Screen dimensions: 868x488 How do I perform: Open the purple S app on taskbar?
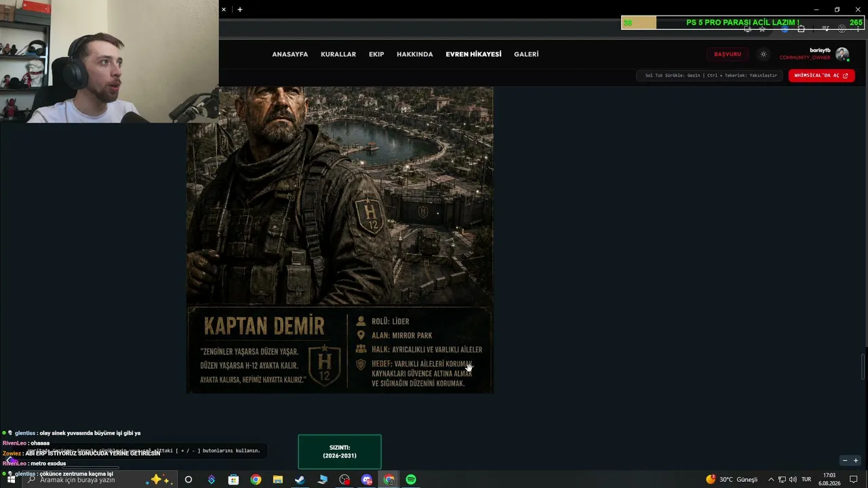[x=212, y=479]
